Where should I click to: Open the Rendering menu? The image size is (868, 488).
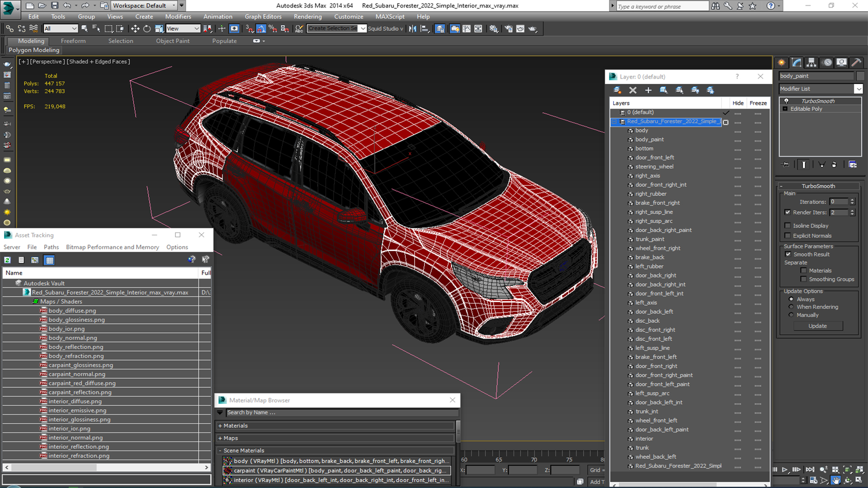[308, 17]
